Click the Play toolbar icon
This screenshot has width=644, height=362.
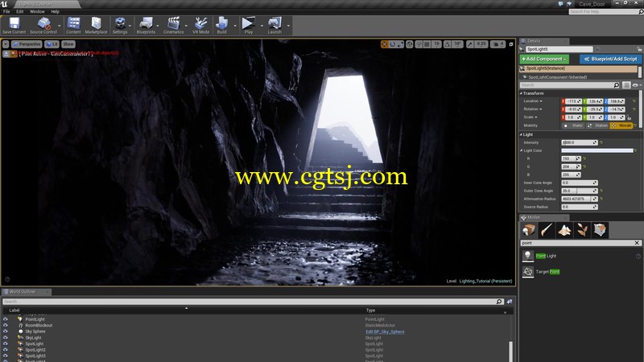pos(248,26)
